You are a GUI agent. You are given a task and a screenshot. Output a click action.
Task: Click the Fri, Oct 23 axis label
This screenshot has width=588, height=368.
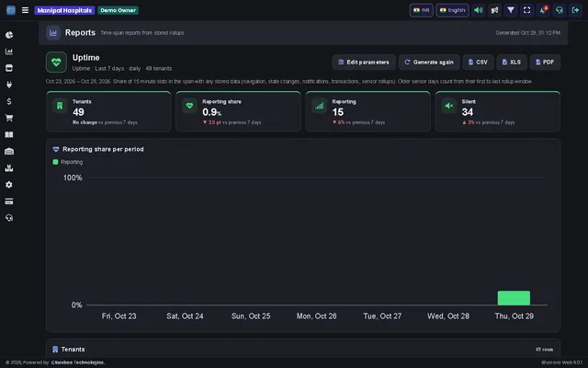point(119,316)
